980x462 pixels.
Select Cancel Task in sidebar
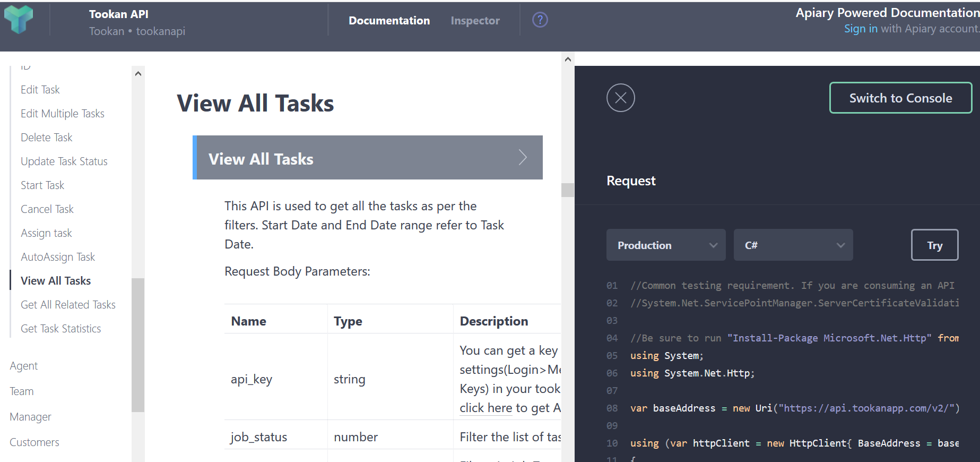[x=47, y=209]
